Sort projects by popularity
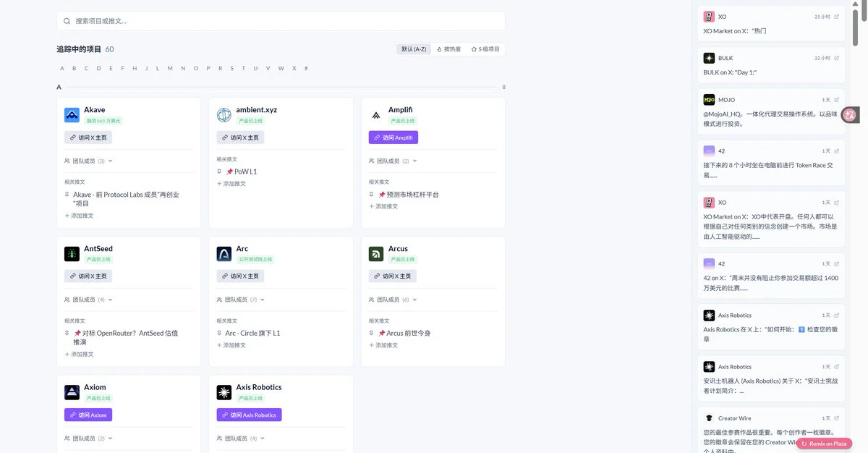This screenshot has height=453, width=868. click(x=449, y=49)
